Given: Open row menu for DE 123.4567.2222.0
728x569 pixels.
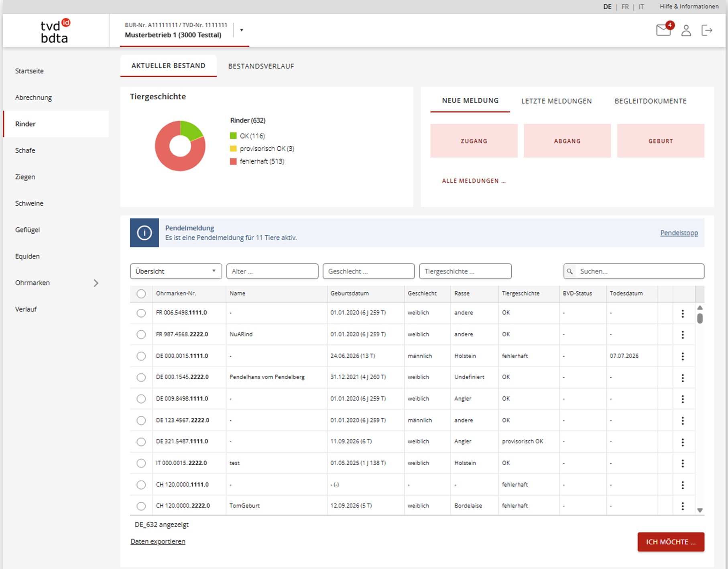Looking at the screenshot, I should (683, 421).
